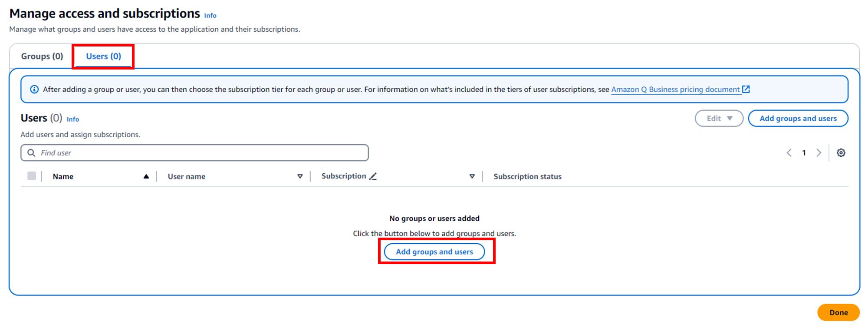This screenshot has height=328, width=868.
Task: Toggle the select-all checkbox in table header
Action: [32, 176]
